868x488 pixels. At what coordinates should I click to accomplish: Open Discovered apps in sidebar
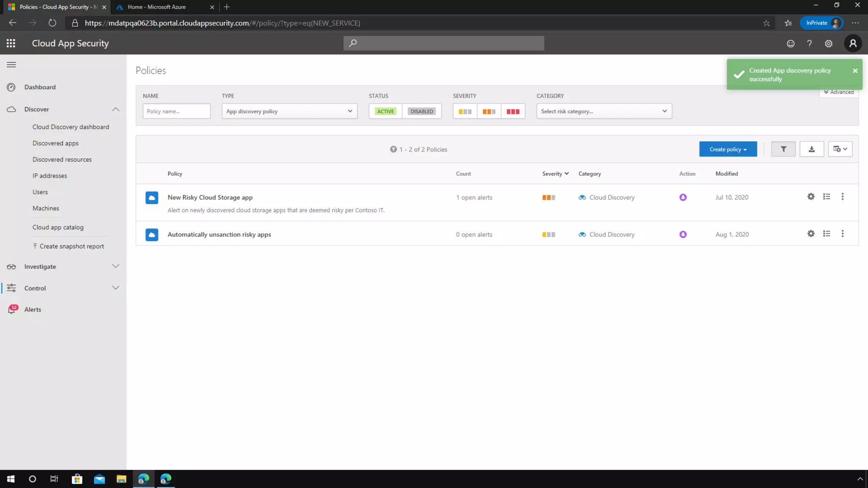(x=56, y=143)
